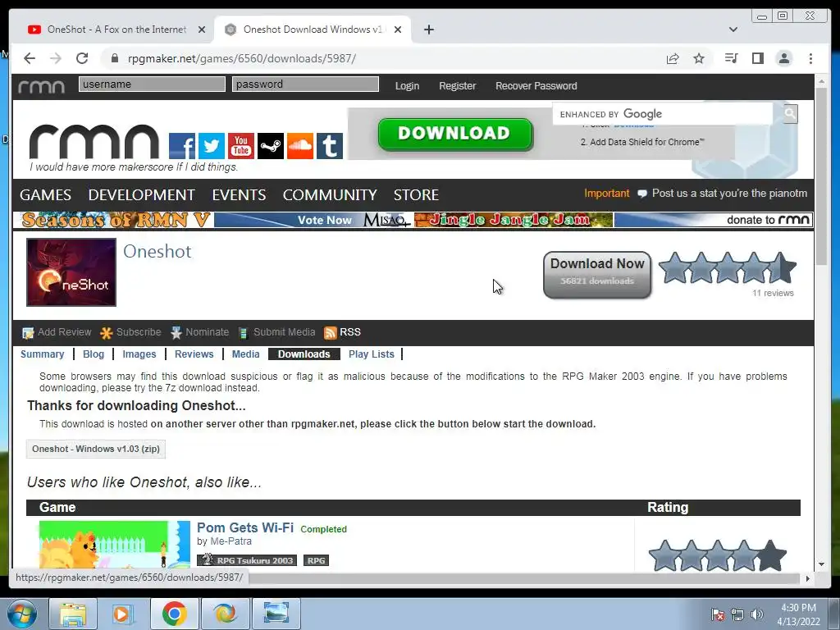Open the RMN Twitter icon
This screenshot has width=840, height=630.
212,146
